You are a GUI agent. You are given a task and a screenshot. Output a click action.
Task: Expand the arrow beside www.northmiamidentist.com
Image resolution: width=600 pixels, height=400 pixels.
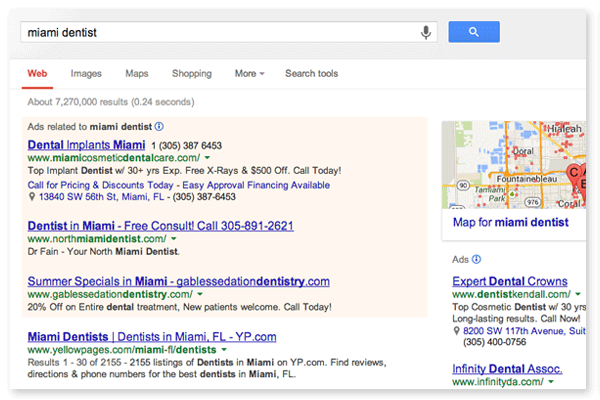174,239
